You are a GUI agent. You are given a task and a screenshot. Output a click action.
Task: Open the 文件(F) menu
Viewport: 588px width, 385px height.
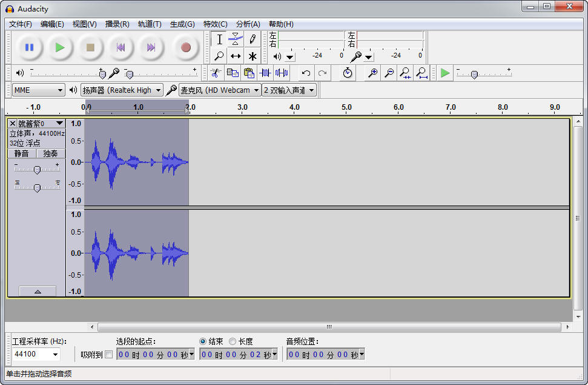pos(21,24)
